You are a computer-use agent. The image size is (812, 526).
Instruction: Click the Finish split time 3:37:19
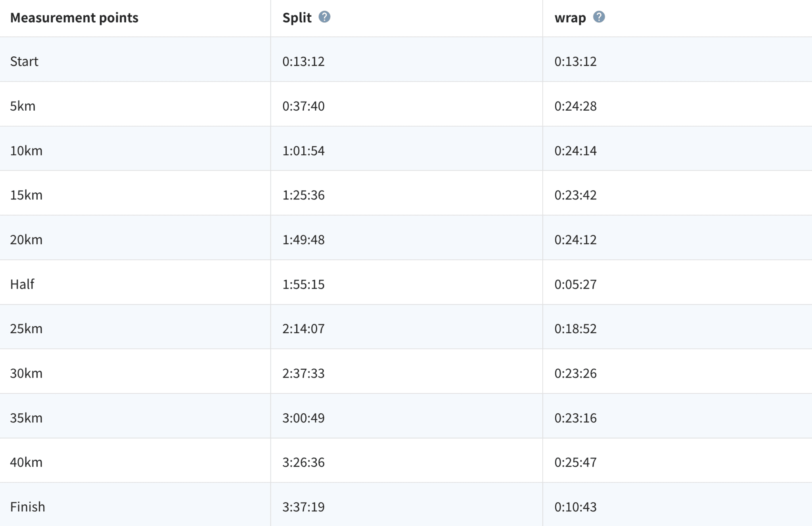click(303, 507)
